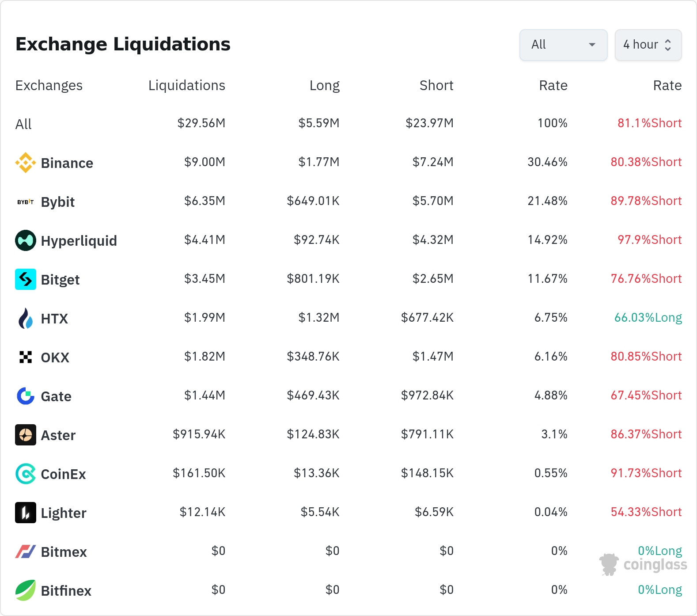The width and height of the screenshot is (697, 616).
Task: Click the OKX logo icon
Action: 26,357
